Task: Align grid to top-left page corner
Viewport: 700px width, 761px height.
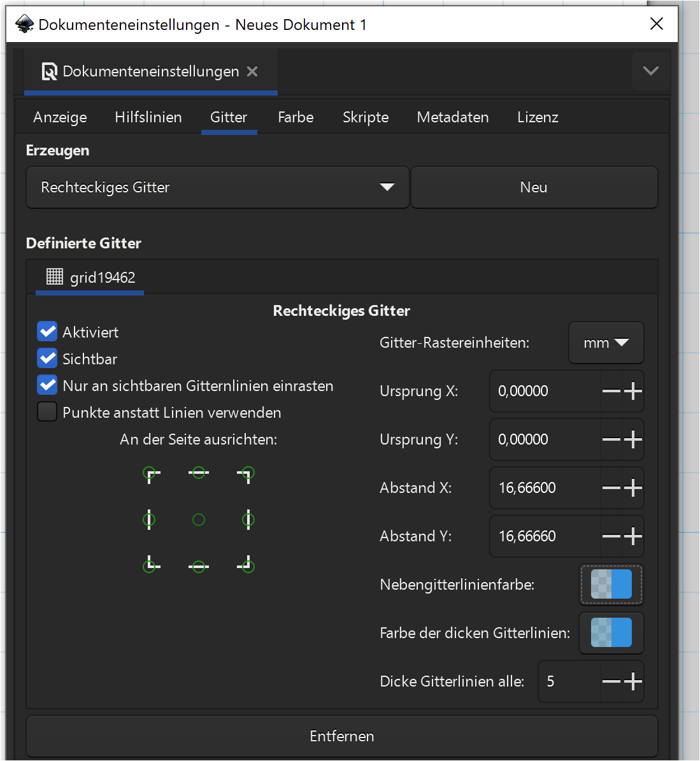Action: (151, 474)
